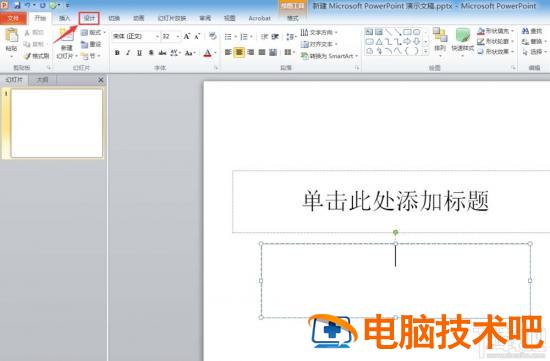This screenshot has height=361, width=550.
Task: Click the Convert to SmartArt icon
Action: tap(304, 55)
